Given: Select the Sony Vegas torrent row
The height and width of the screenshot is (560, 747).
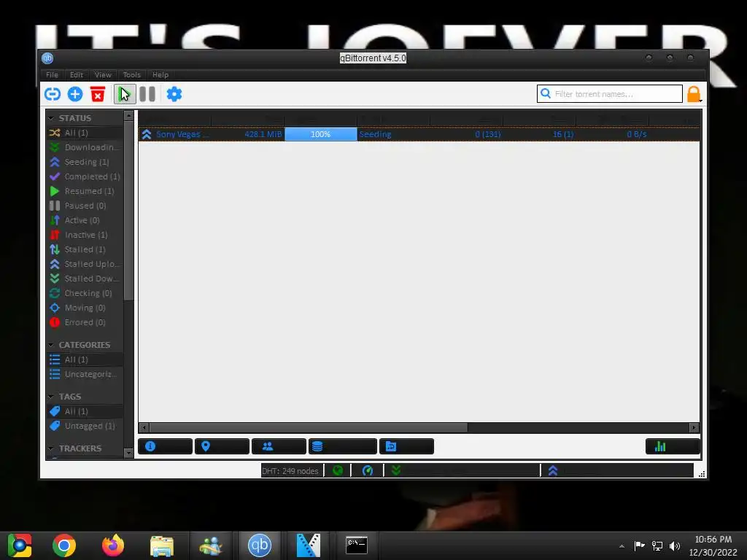Looking at the screenshot, I should (419, 134).
